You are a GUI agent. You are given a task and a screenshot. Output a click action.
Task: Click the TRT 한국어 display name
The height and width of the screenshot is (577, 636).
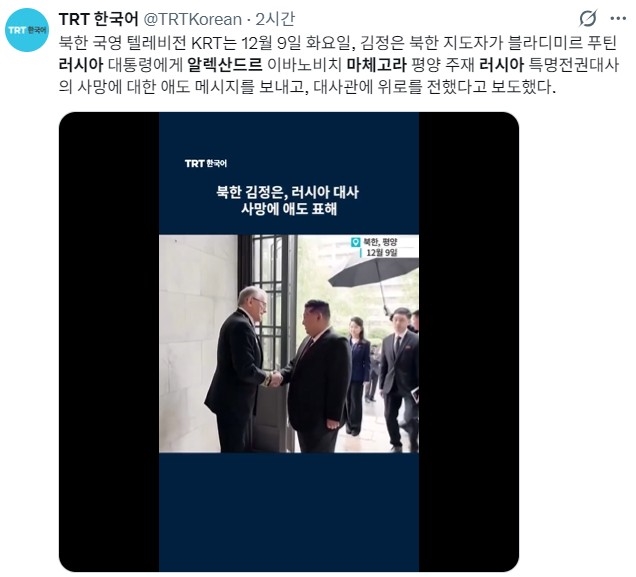click(x=99, y=19)
